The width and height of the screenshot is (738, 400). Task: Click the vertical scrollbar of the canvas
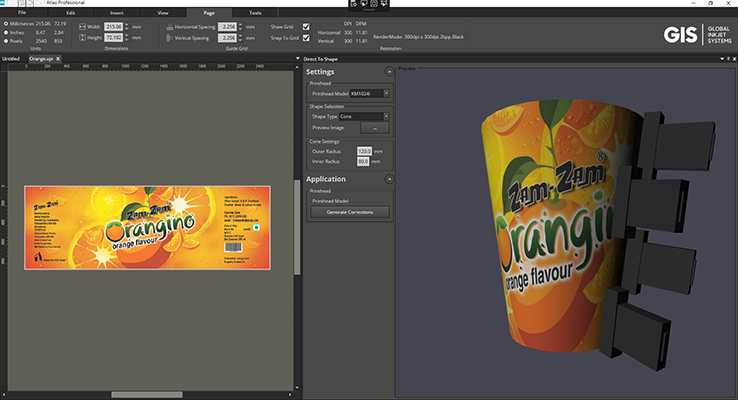[297, 227]
